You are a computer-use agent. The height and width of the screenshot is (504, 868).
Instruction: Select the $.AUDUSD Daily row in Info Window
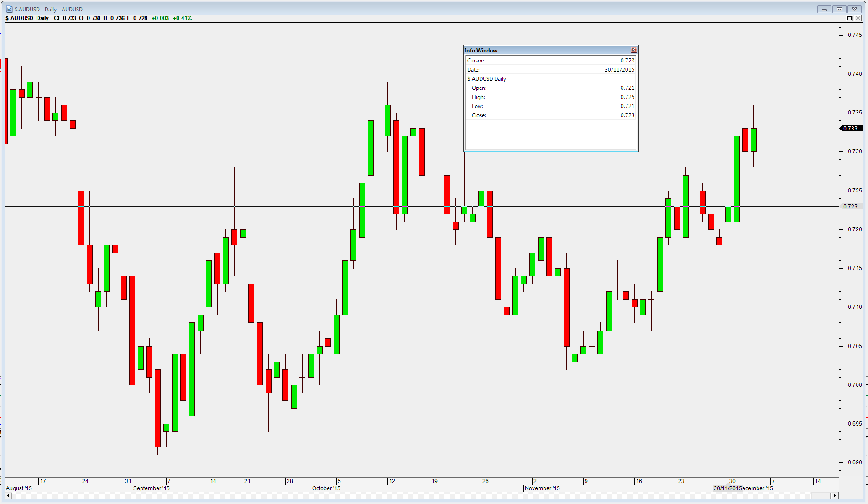(x=551, y=78)
